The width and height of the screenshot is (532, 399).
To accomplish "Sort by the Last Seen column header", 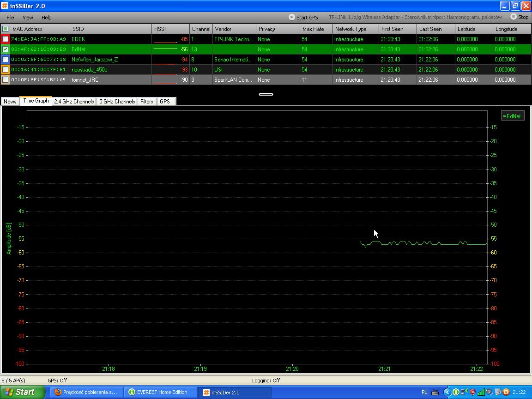I will click(435, 29).
